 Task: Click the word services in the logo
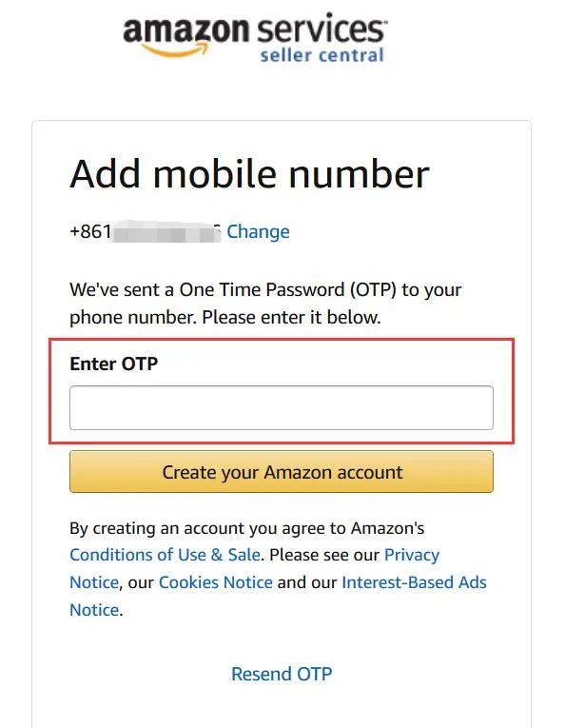point(321,29)
